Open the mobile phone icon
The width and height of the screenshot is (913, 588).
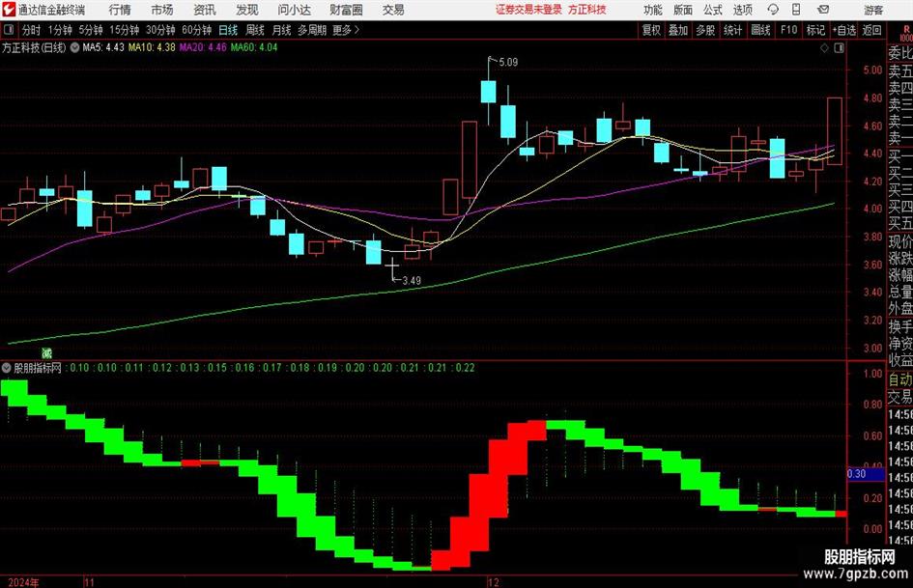(795, 10)
